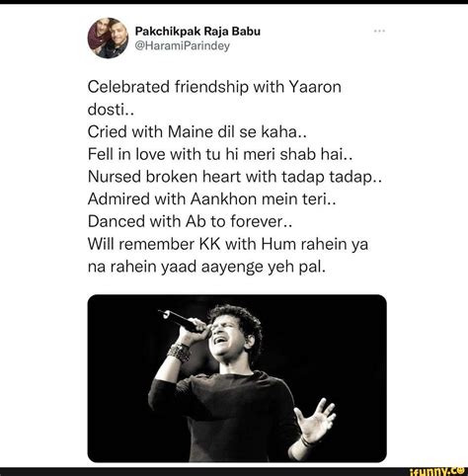468x476 pixels.
Task: Select the 'Nursed broken heart with tadap' line
Action: click(x=235, y=177)
